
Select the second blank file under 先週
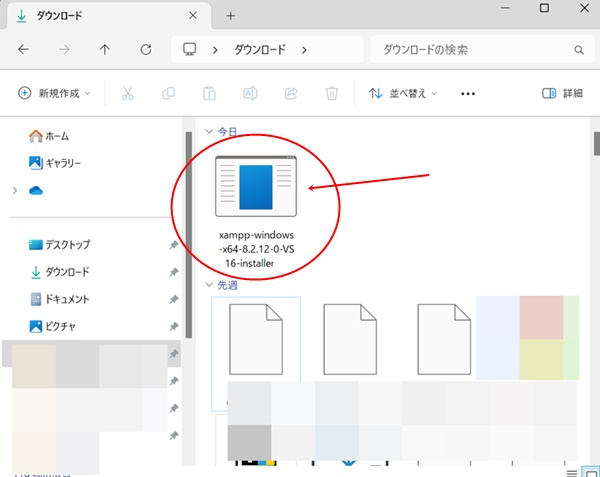(350, 339)
